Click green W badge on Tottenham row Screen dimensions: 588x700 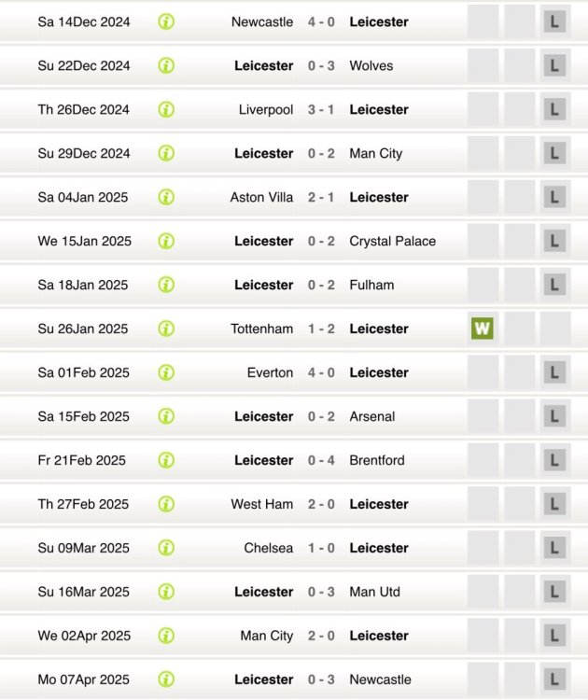pyautogui.click(x=482, y=329)
